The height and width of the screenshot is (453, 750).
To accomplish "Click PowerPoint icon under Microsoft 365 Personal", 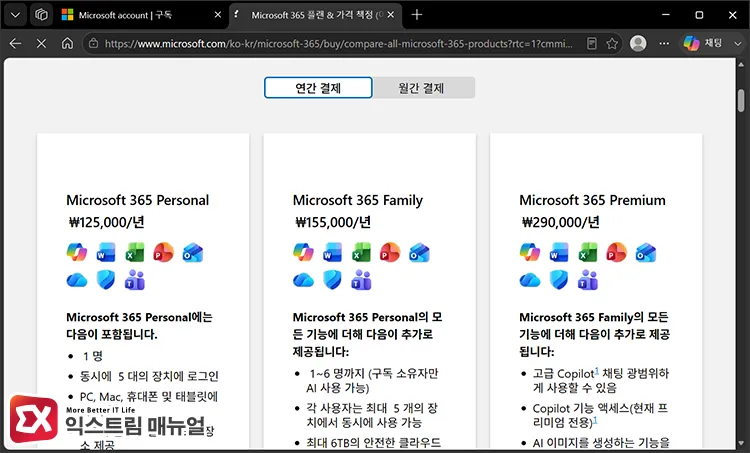I will (x=164, y=252).
